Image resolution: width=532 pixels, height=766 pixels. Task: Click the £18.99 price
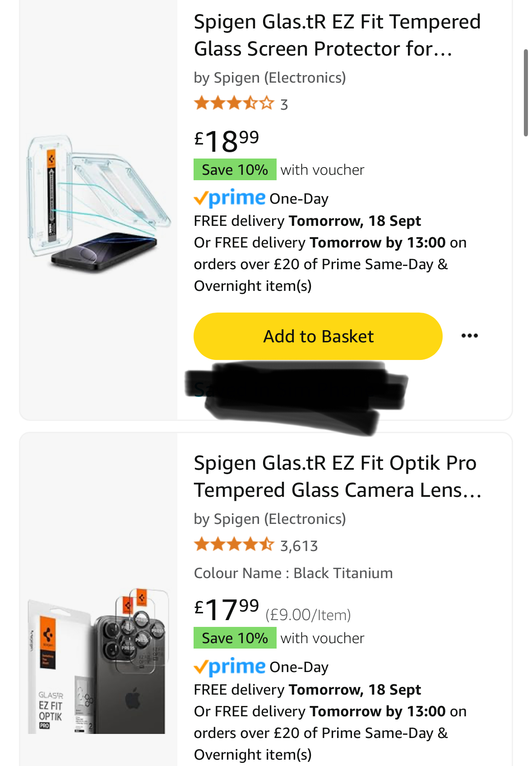pos(227,141)
